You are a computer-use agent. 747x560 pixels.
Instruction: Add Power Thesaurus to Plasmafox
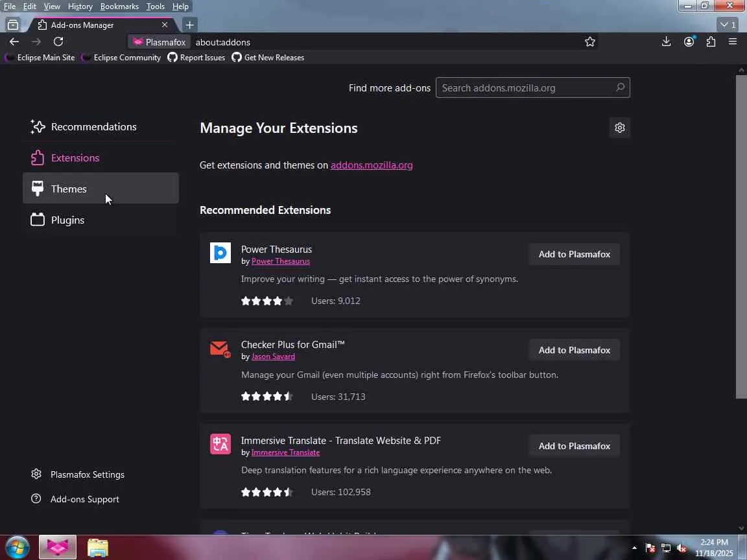(x=574, y=254)
